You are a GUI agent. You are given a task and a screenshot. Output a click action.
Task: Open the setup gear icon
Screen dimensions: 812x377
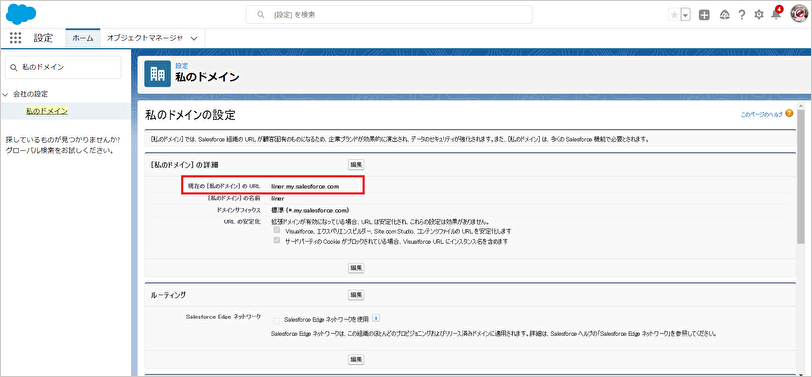pyautogui.click(x=759, y=15)
